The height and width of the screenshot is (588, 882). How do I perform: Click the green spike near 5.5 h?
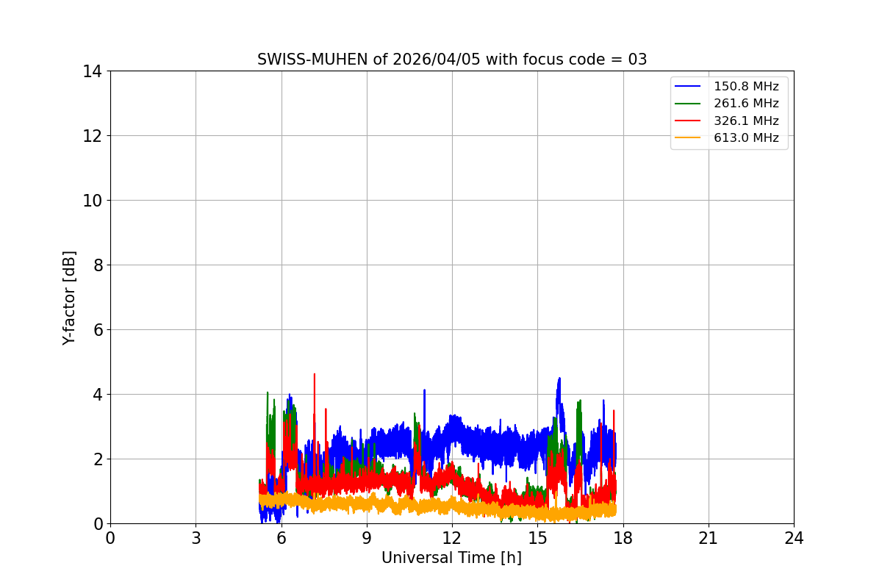pyautogui.click(x=268, y=393)
